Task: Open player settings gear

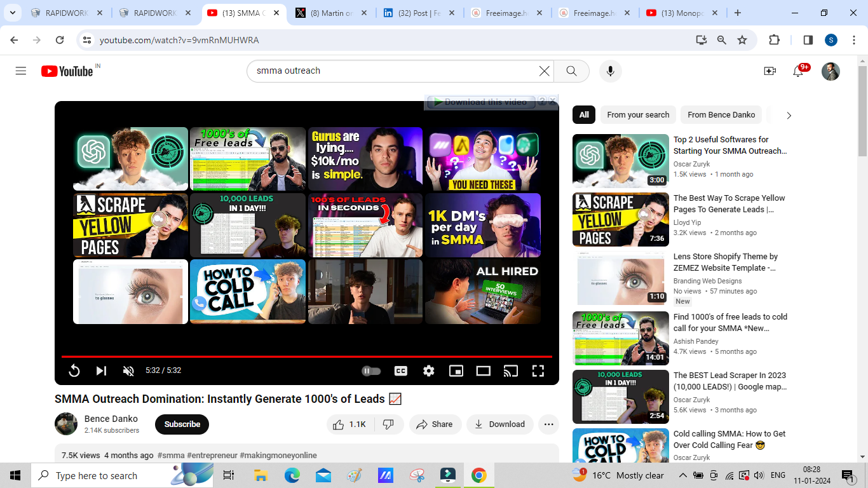Action: pyautogui.click(x=429, y=370)
